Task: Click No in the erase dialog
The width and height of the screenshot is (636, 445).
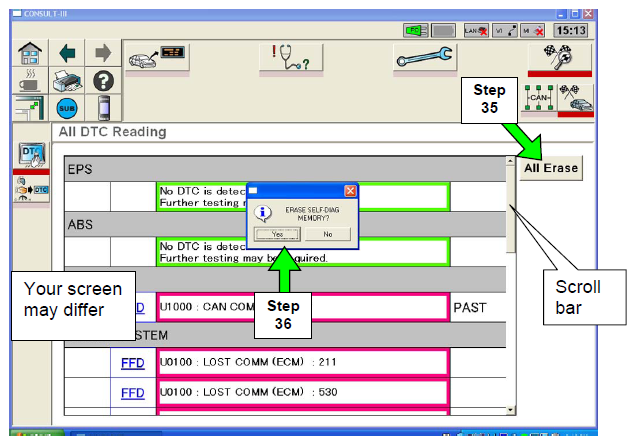Action: point(327,234)
